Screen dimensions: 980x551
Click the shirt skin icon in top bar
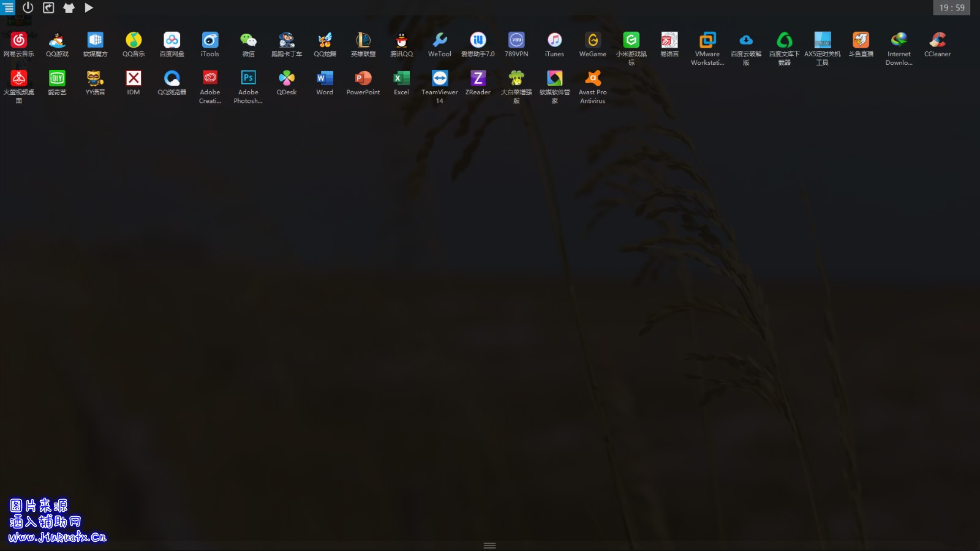click(x=69, y=7)
